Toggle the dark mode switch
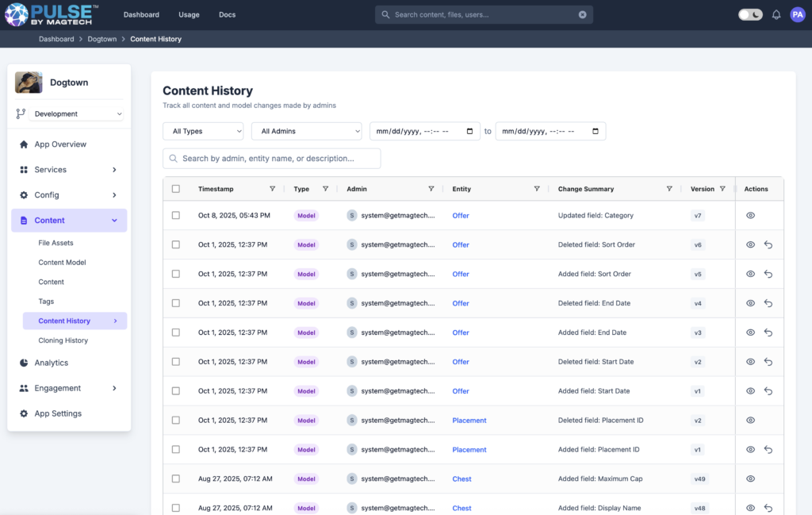812x515 pixels. (x=750, y=14)
